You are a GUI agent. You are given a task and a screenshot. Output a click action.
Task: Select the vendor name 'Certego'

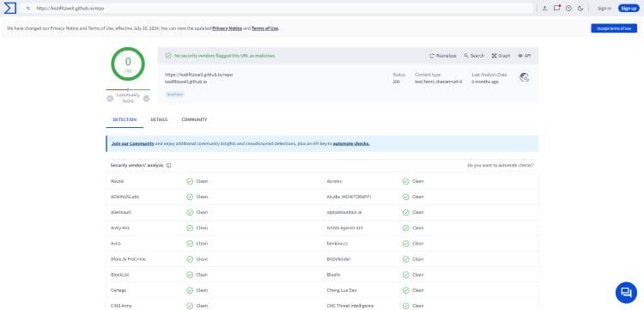[118, 290]
